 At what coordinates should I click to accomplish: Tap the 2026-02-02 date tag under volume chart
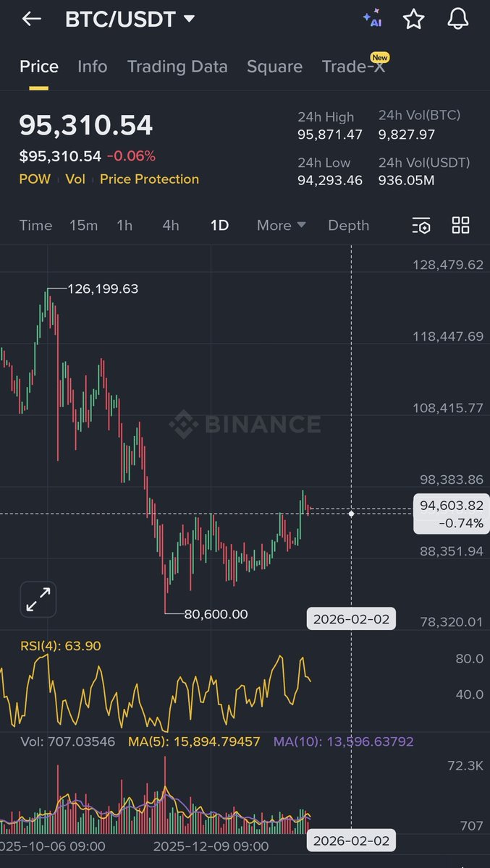tap(351, 841)
